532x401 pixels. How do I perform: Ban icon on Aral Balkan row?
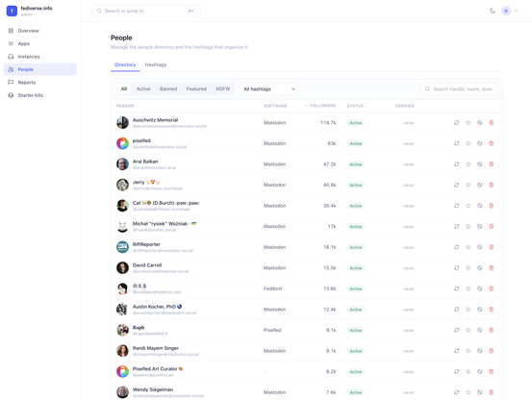pos(479,163)
